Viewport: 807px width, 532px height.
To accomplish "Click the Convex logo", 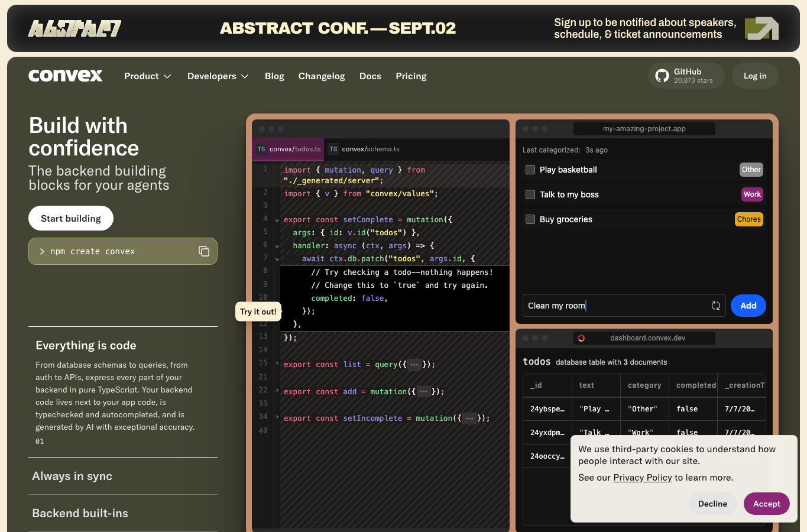I will click(66, 76).
